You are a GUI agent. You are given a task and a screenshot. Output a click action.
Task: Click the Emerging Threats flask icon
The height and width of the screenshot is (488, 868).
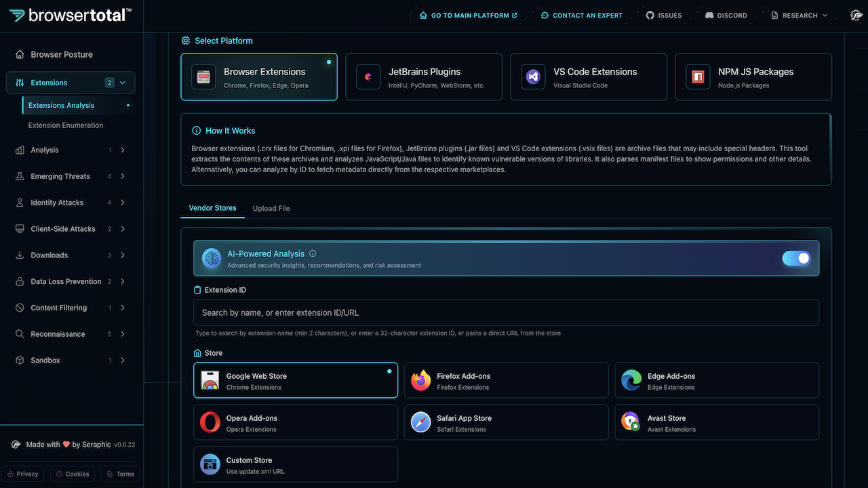coord(19,176)
